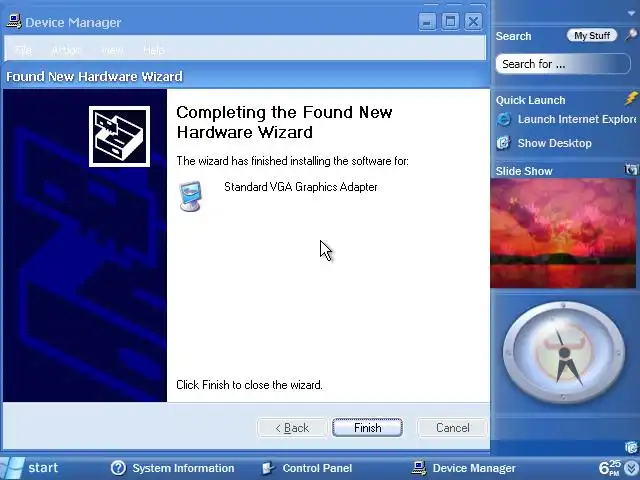Viewport: 640px width, 480px height.
Task: Close the Device Manager window
Action: 473,21
